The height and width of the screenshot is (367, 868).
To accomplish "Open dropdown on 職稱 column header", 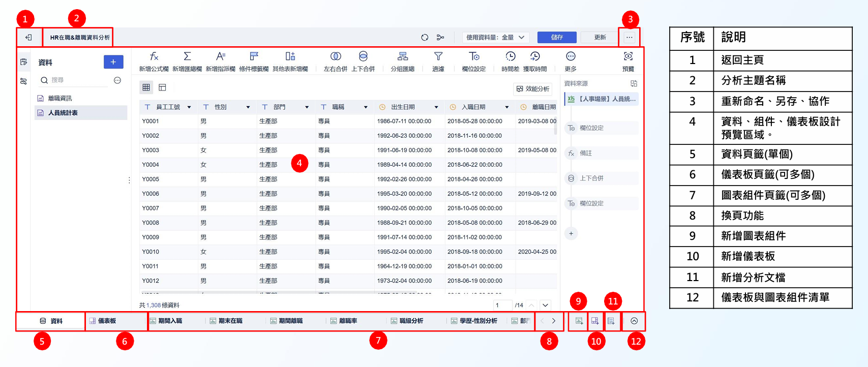I will coord(366,107).
